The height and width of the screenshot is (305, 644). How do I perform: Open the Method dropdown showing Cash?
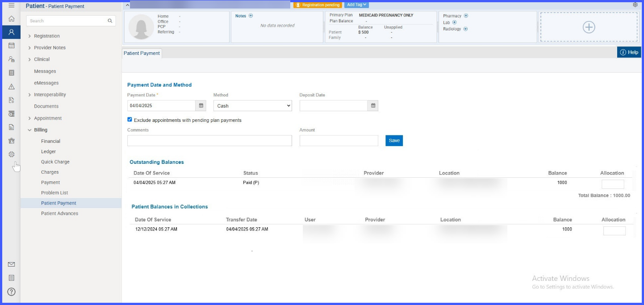253,106
